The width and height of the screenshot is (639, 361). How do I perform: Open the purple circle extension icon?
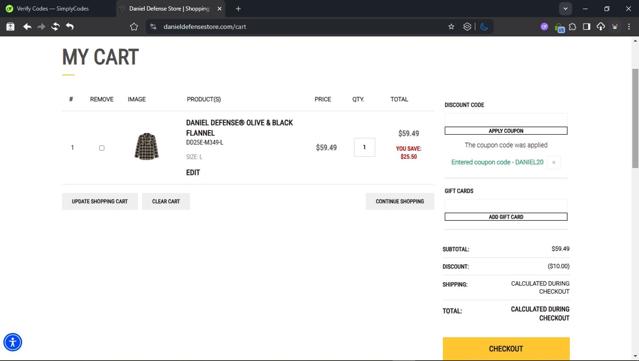click(x=544, y=27)
